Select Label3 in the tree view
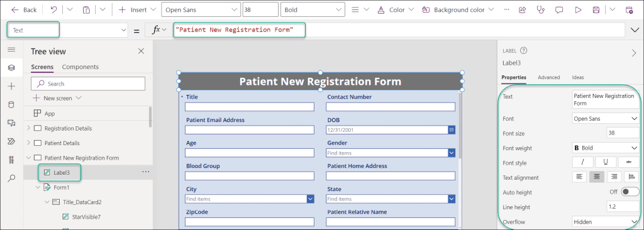 (62, 172)
